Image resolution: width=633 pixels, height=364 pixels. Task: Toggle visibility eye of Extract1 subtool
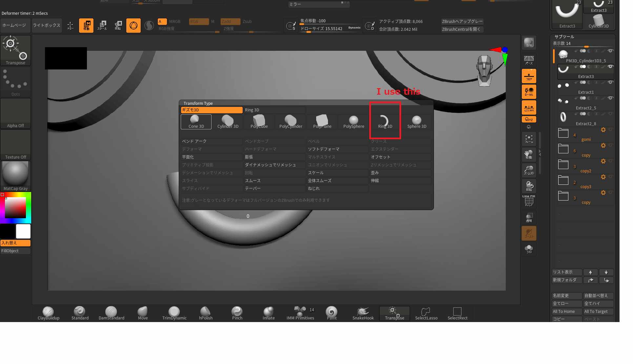pos(610,82)
